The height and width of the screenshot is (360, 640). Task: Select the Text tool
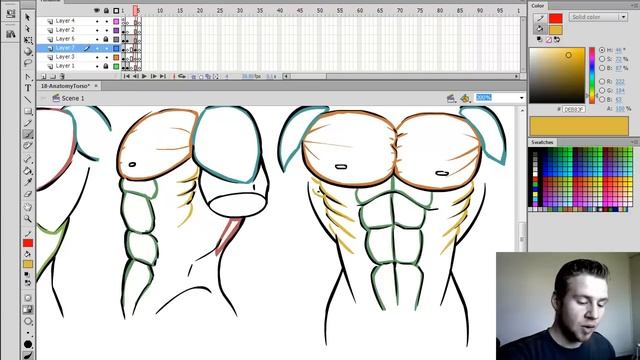28,88
